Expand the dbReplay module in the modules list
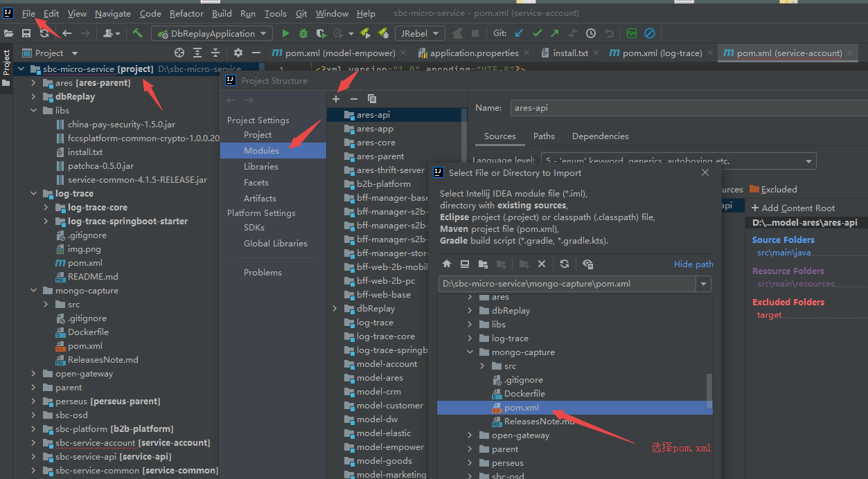The width and height of the screenshot is (868, 479). pos(335,309)
